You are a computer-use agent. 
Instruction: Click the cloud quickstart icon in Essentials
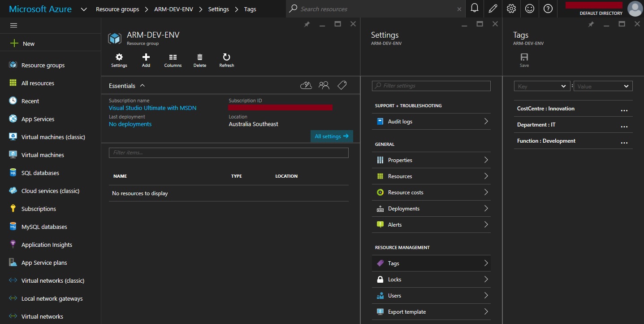click(x=306, y=85)
